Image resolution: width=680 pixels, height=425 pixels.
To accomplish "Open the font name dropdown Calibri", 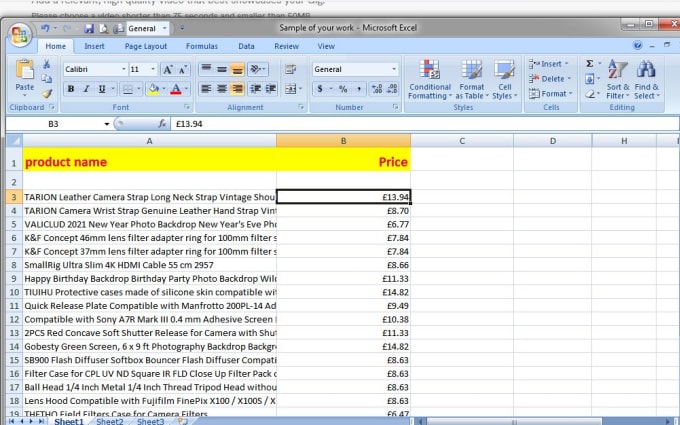I will (x=124, y=69).
